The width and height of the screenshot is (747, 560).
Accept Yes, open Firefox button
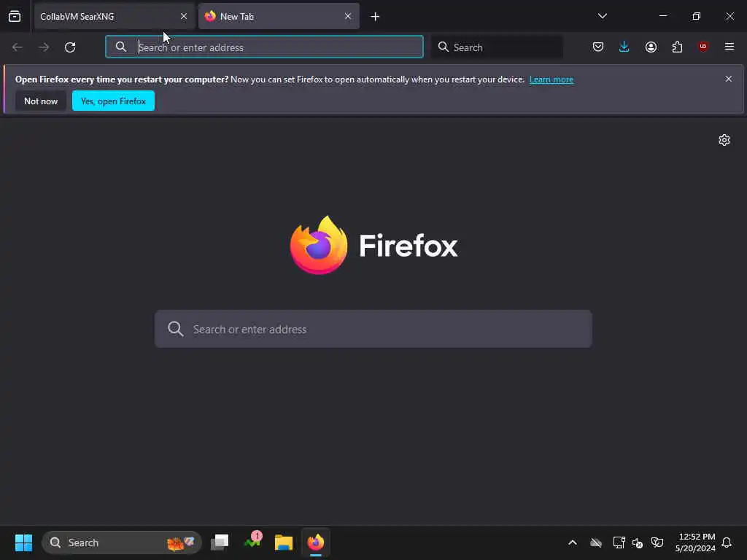tap(113, 101)
